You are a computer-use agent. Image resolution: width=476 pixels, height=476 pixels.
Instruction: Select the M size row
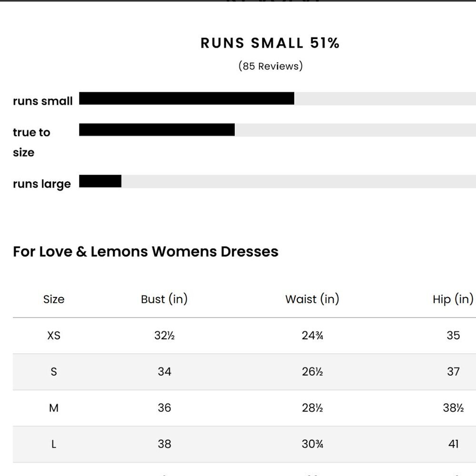point(244,408)
